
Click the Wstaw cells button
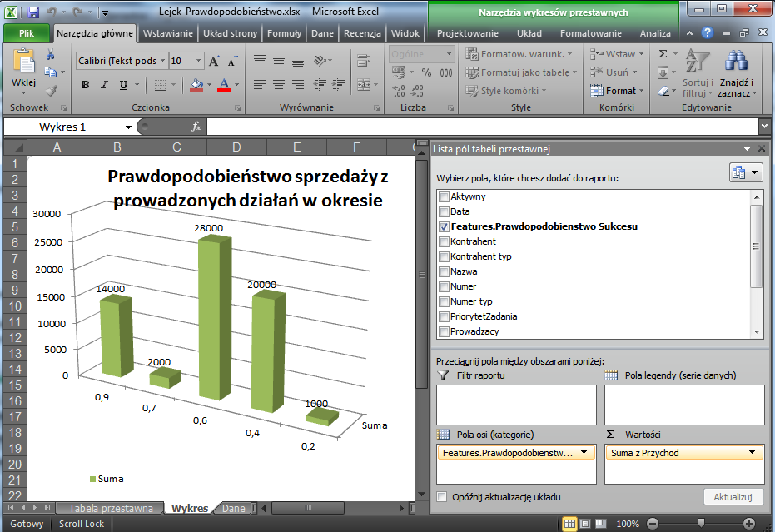point(617,54)
